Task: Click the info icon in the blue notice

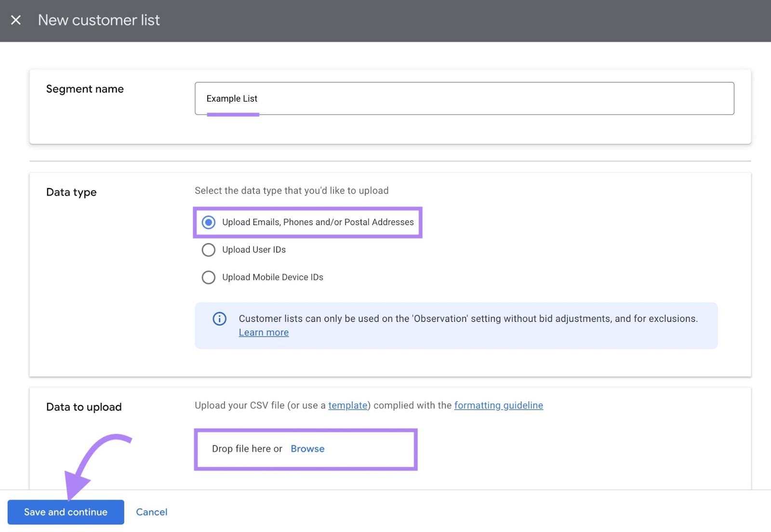Action: 219,319
